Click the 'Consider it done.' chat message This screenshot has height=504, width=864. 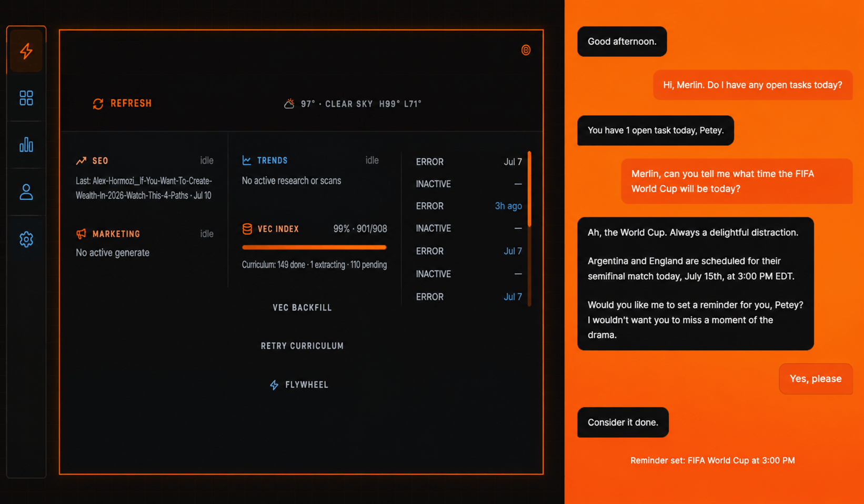pos(623,422)
